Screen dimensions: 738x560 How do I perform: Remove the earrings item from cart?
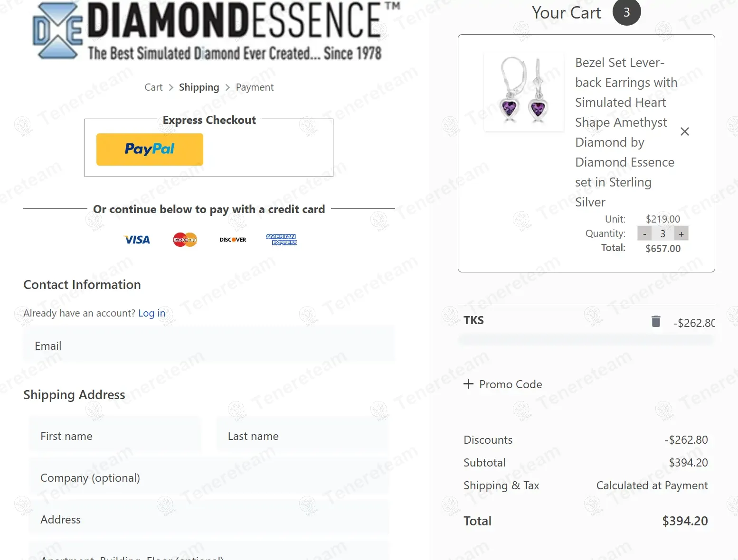684,131
